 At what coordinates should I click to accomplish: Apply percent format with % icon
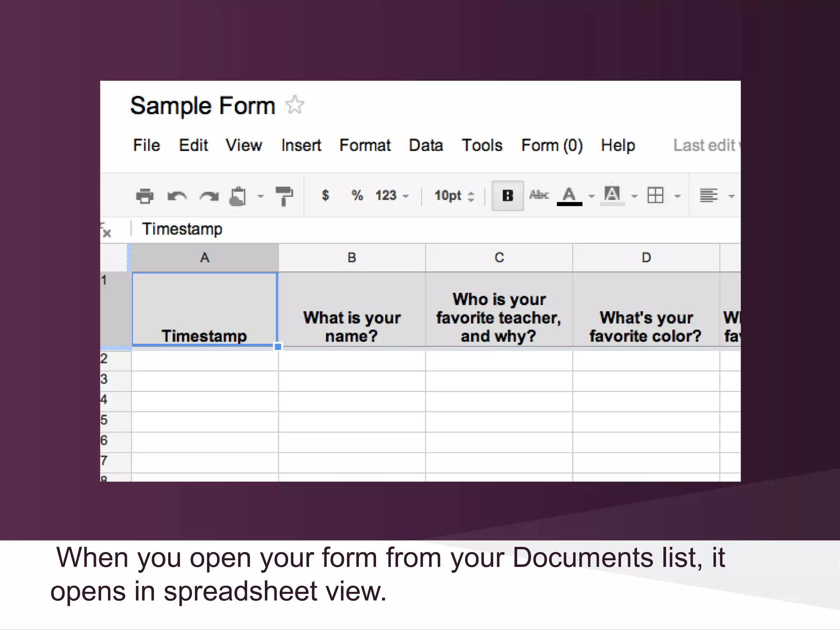(x=357, y=195)
